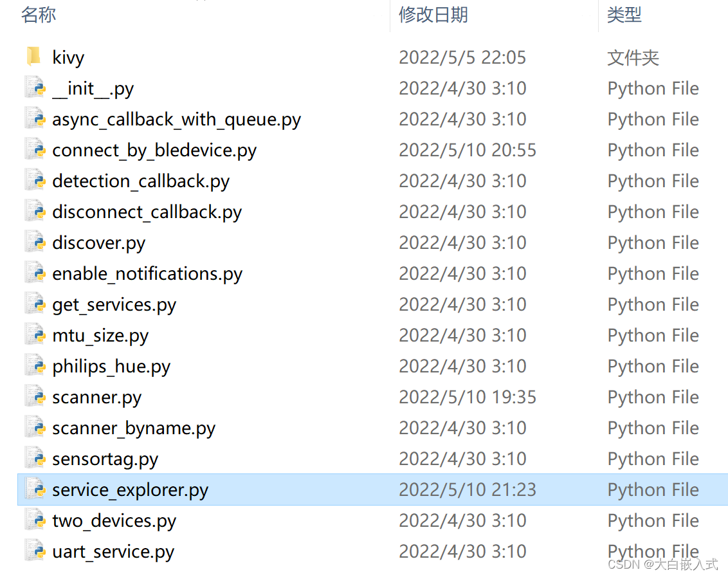Click file name async_callback_with_queue.py
Image resolution: width=728 pixels, height=577 pixels.
(x=176, y=120)
